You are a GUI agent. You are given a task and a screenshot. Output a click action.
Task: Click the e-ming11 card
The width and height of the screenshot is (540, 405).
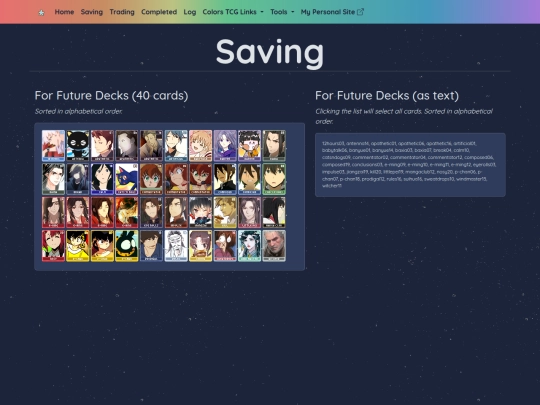[x=102, y=212]
